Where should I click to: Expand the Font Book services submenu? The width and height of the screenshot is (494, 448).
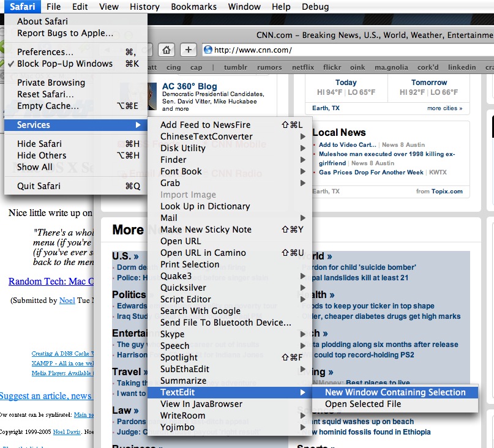click(230, 171)
